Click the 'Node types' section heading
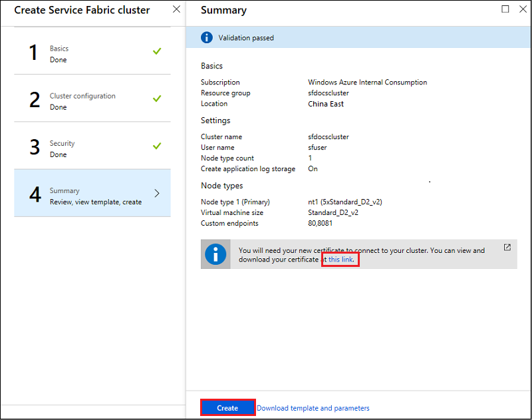This screenshot has height=420, width=532. 222,186
